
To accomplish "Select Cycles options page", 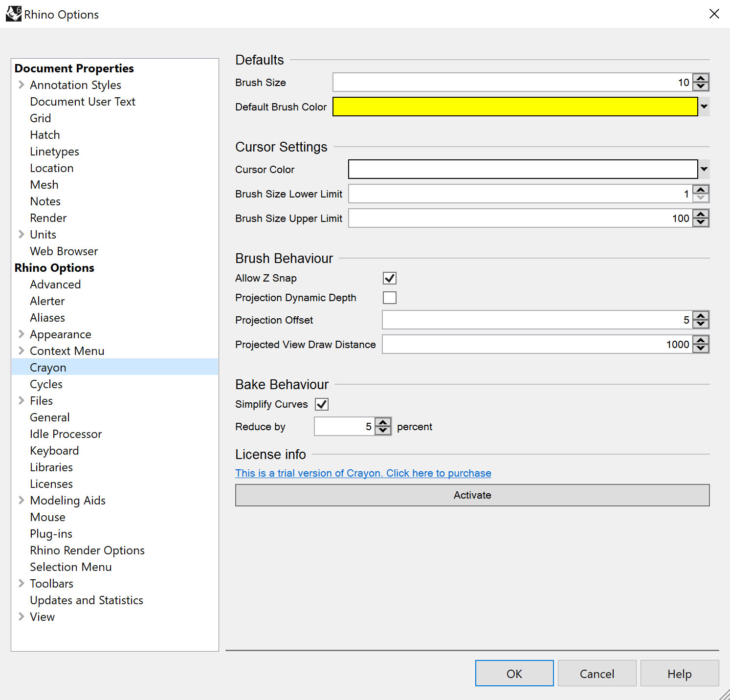I will 46,384.
